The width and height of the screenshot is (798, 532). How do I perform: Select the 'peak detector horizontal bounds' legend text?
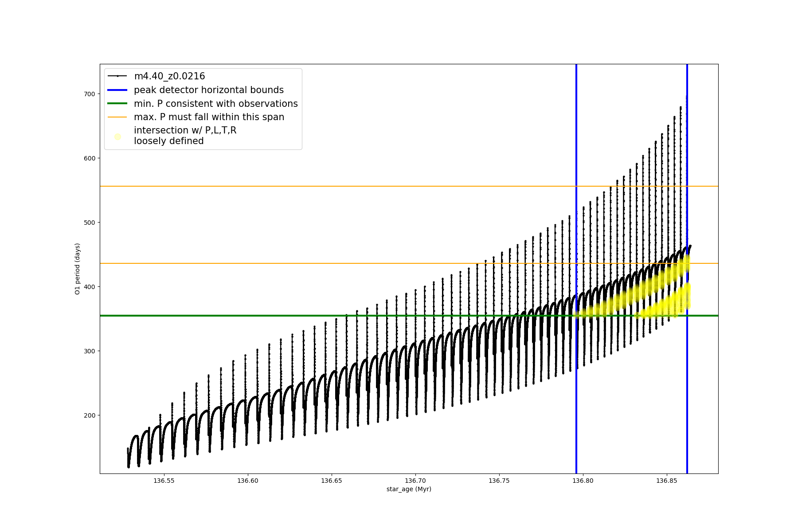pyautogui.click(x=208, y=90)
